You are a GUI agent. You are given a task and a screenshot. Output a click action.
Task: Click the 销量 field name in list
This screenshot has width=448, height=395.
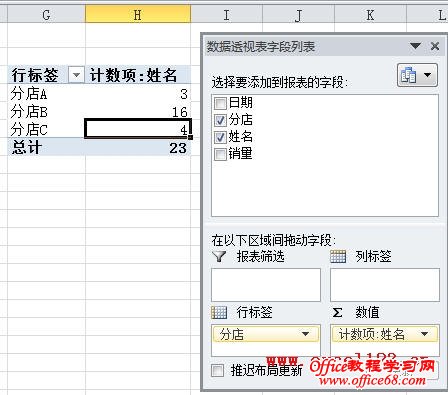(x=240, y=154)
